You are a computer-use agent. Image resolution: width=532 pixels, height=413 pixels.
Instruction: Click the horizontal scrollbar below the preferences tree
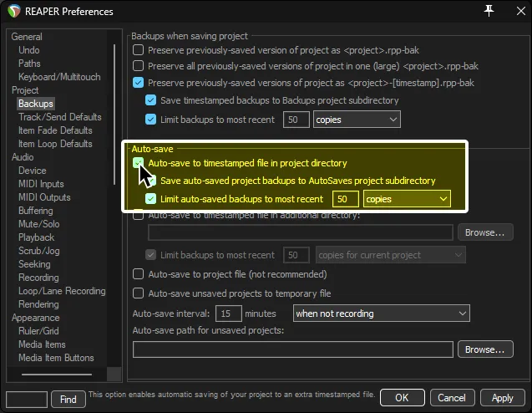pos(57,375)
